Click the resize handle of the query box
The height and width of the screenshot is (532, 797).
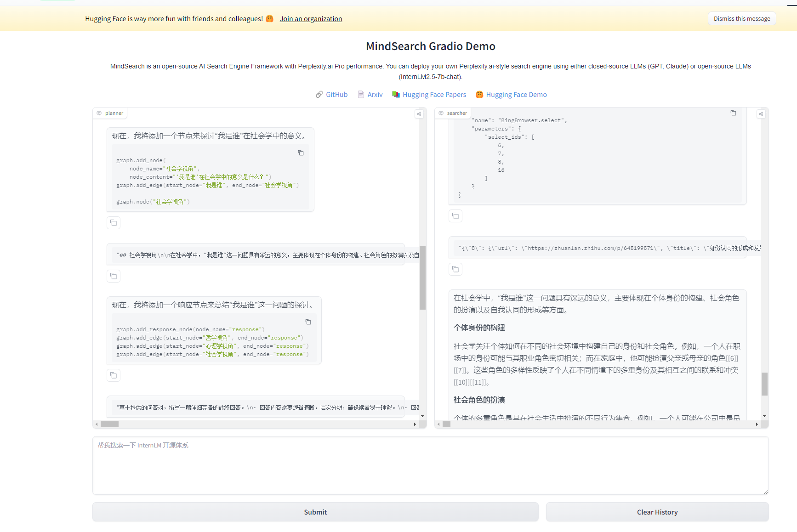[766, 492]
